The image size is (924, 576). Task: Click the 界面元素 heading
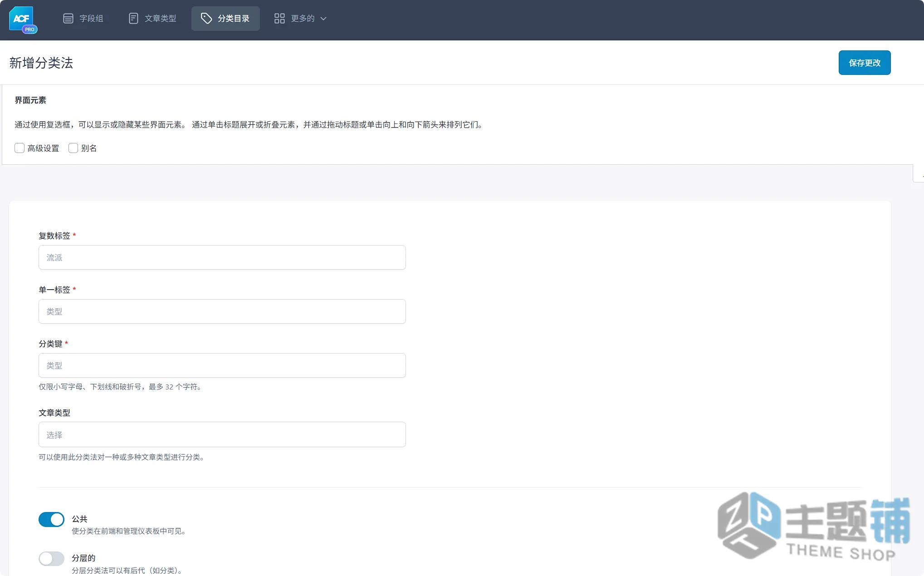tap(30, 100)
